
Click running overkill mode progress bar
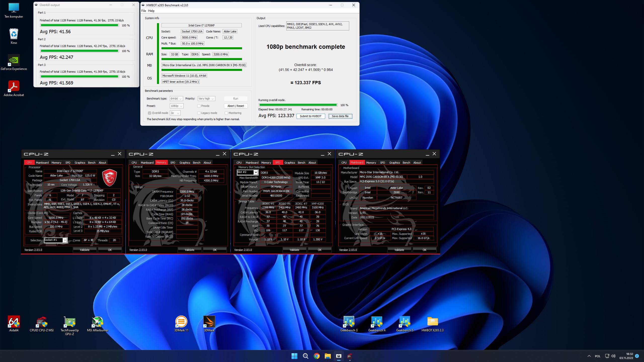[298, 105]
